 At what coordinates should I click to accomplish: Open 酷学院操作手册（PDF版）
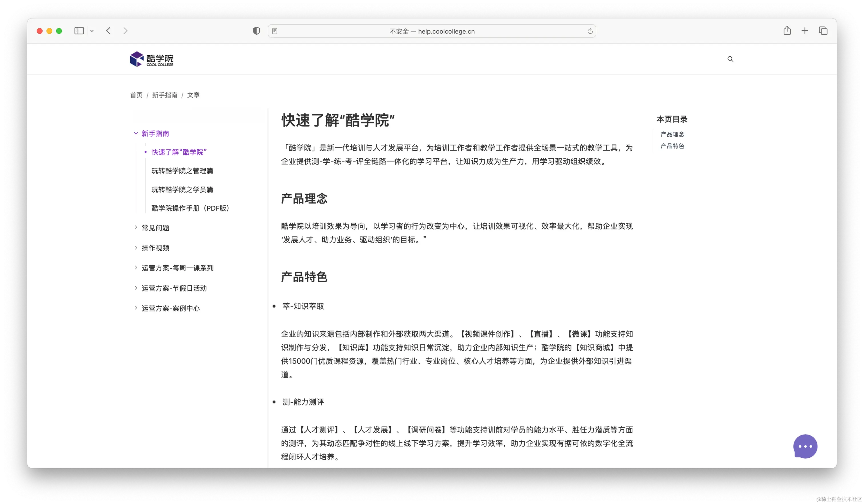pyautogui.click(x=190, y=208)
